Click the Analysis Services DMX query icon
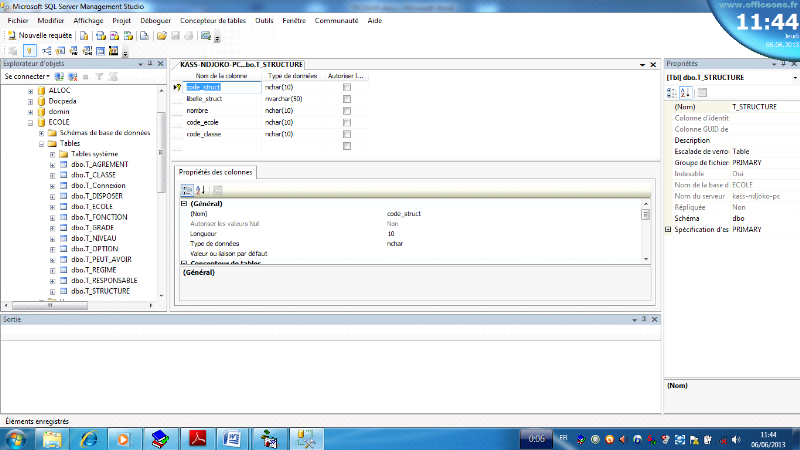The height and width of the screenshot is (450, 800). coord(114,36)
